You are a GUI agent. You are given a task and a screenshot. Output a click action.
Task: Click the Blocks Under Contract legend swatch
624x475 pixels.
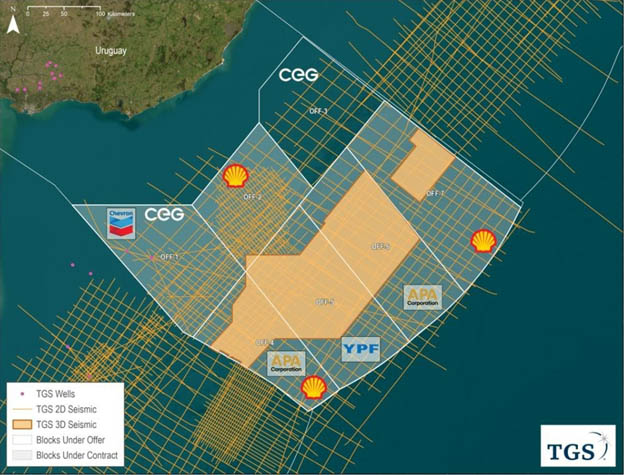[x=22, y=455]
